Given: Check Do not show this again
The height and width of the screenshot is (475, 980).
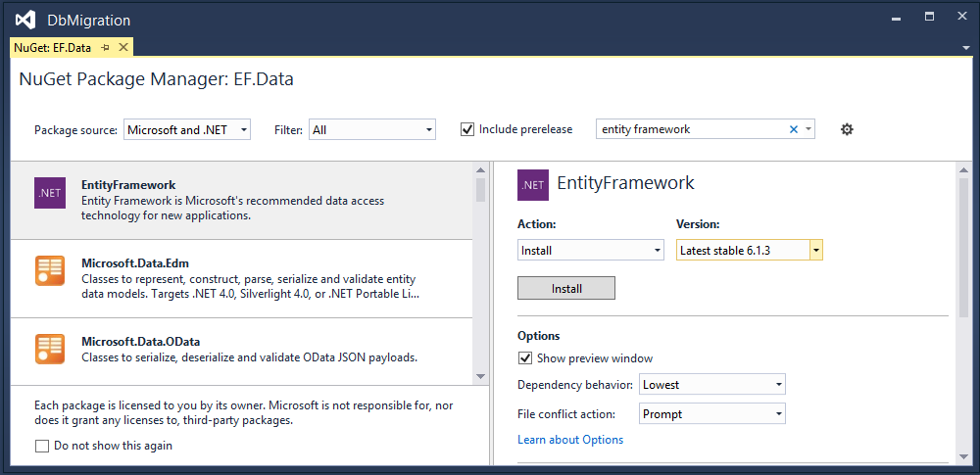Looking at the screenshot, I should [x=42, y=446].
